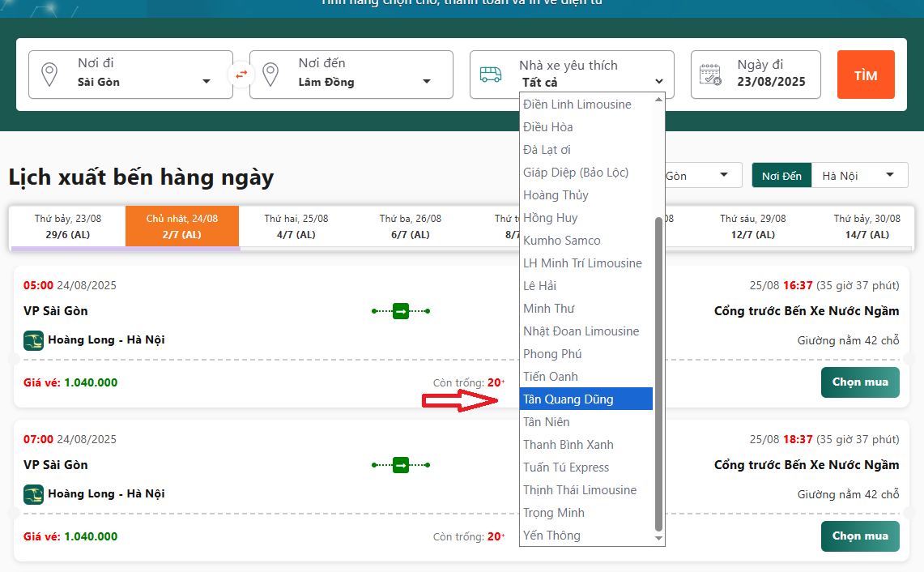The height and width of the screenshot is (572, 924).
Task: Switch to Thứ sáu, 29/08 date tab
Action: [x=752, y=226]
